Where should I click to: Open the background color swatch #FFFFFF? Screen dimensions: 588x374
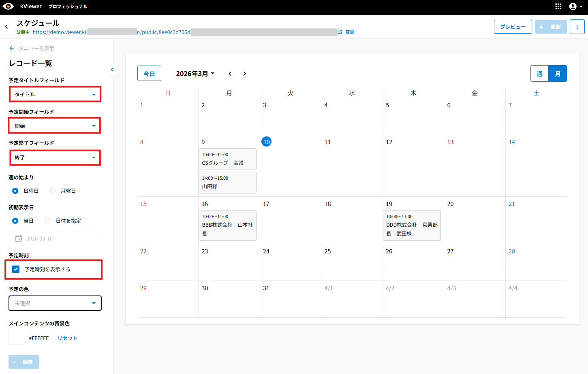click(x=16, y=337)
